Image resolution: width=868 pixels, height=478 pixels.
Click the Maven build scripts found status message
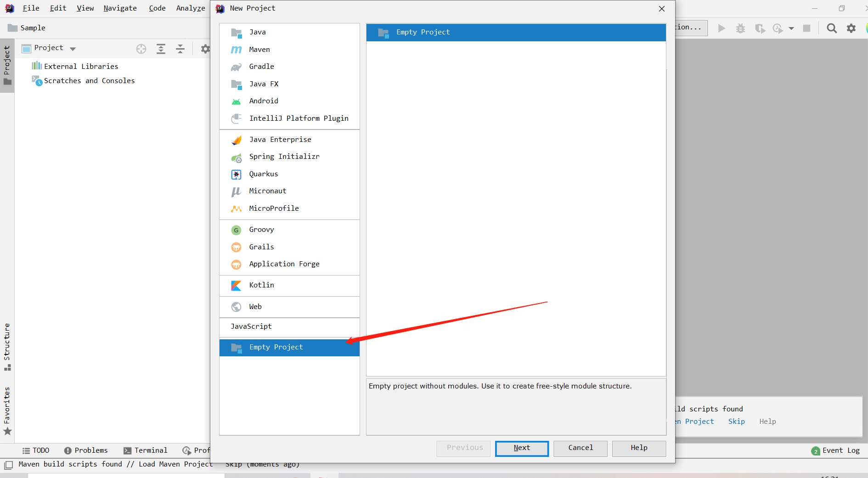click(x=115, y=464)
